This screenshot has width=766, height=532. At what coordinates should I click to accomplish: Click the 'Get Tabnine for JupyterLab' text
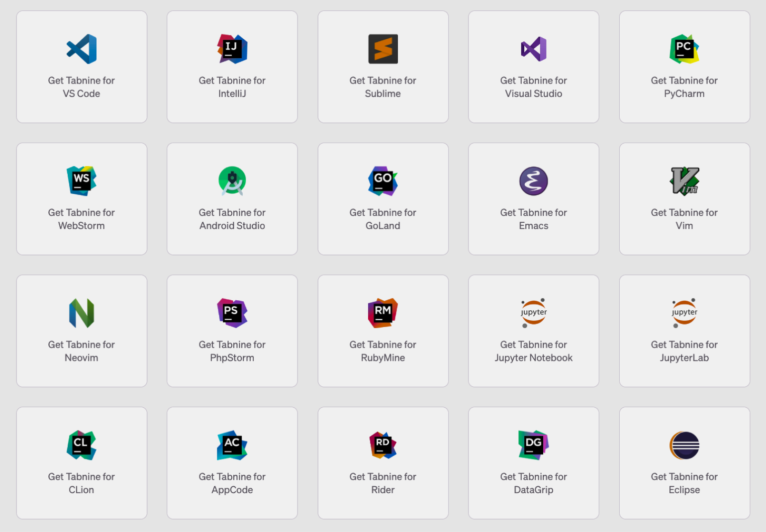684,351
